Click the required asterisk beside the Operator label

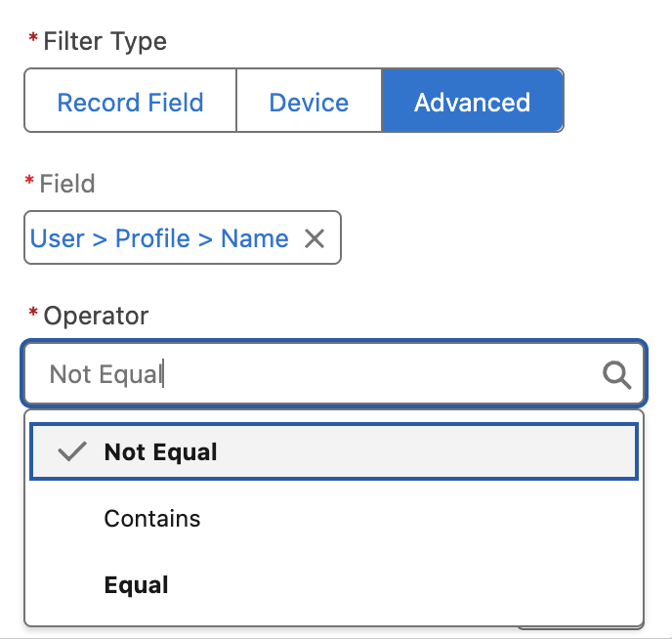[32, 317]
